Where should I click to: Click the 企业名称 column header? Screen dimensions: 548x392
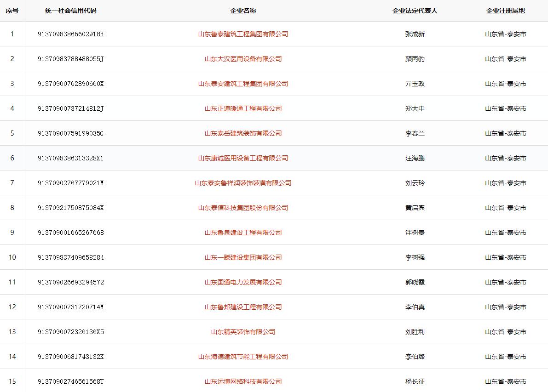point(243,11)
